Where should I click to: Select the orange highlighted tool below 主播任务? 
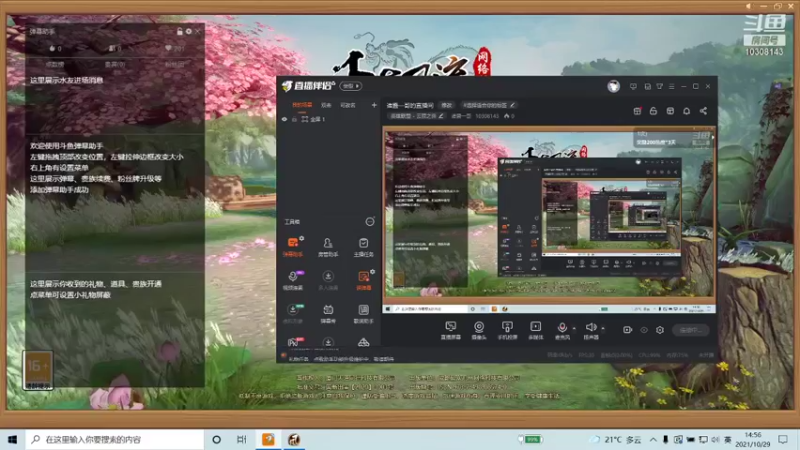coord(363,280)
